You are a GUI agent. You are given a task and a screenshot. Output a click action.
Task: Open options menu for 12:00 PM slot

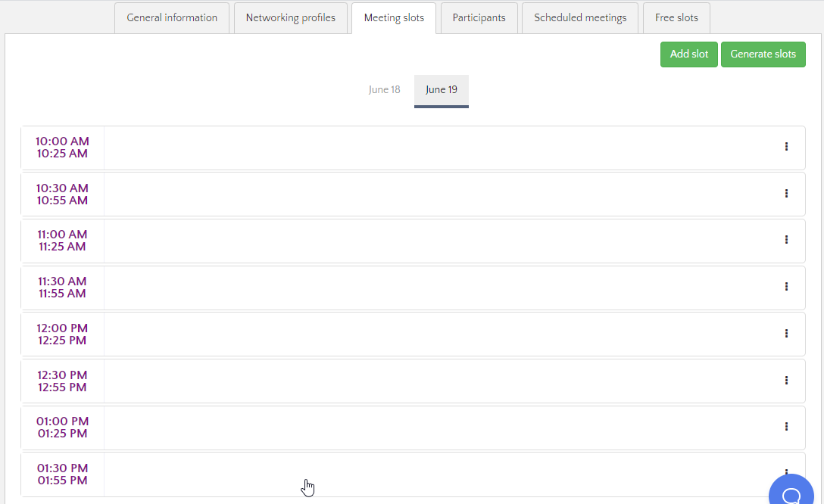[x=786, y=334]
